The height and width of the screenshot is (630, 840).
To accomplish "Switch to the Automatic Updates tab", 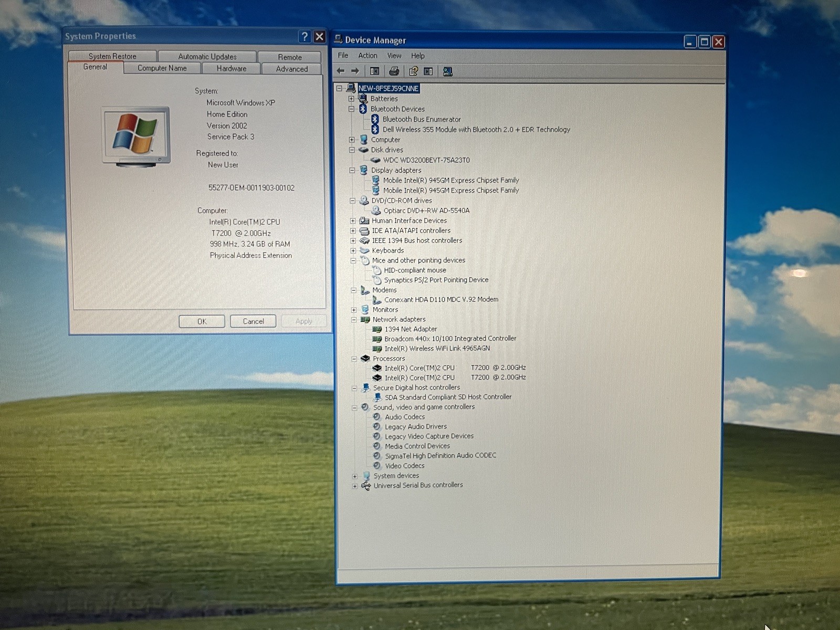I will pyautogui.click(x=207, y=56).
